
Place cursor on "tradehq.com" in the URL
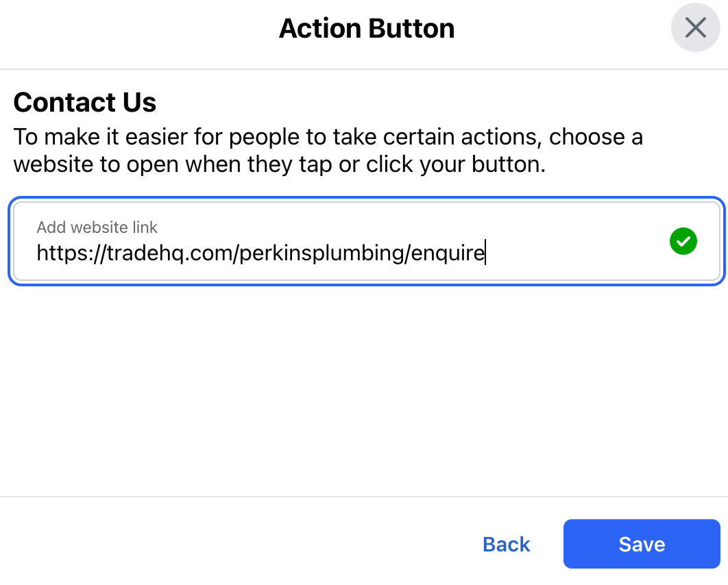pos(169,253)
